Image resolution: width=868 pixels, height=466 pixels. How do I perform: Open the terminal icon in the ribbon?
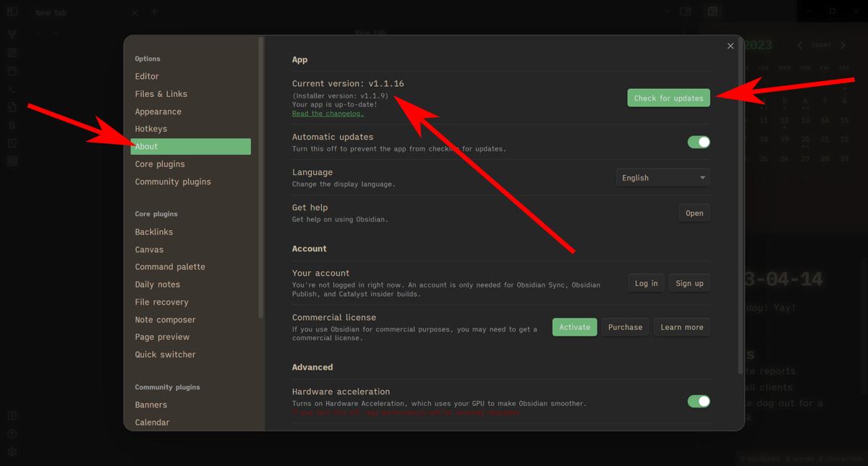(x=12, y=88)
